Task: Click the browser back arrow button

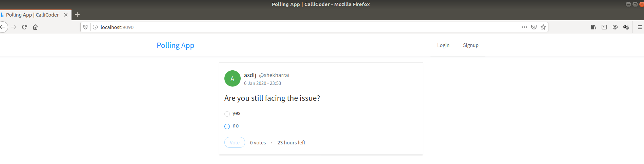Action: 3,27
